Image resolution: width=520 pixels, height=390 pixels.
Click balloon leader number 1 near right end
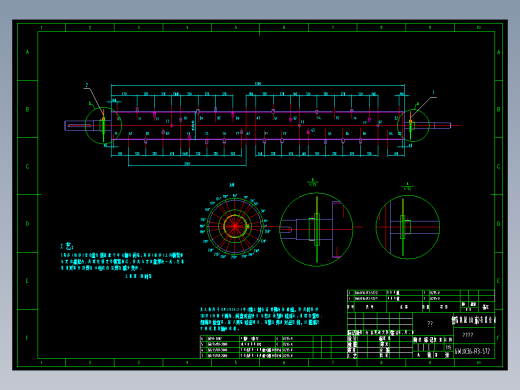click(x=433, y=92)
